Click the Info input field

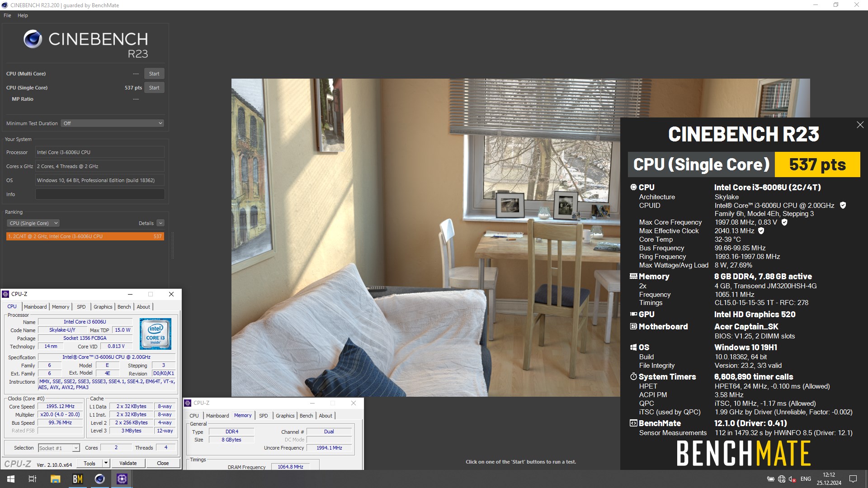tap(100, 194)
